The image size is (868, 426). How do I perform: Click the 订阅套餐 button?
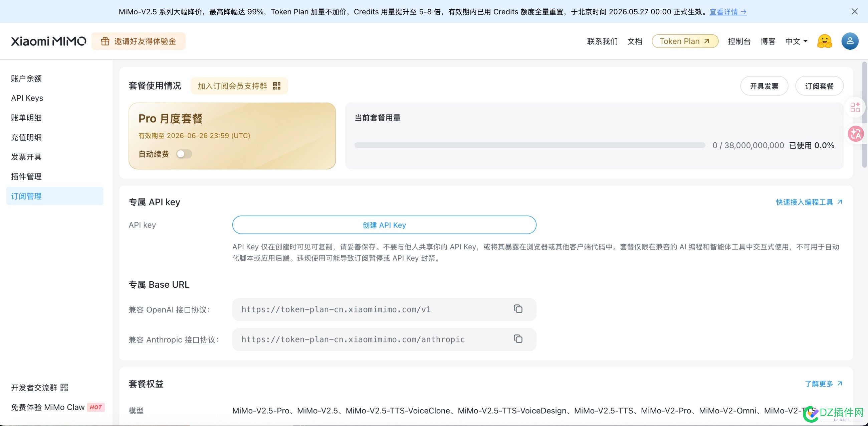[x=819, y=86]
